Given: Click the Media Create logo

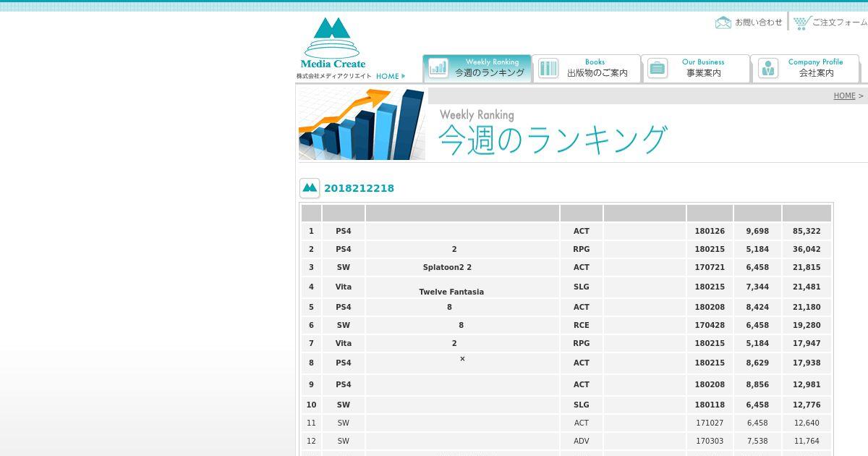Looking at the screenshot, I should pyautogui.click(x=333, y=43).
